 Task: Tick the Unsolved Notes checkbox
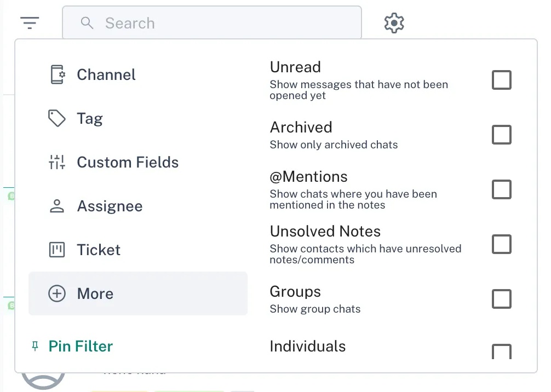[x=501, y=244]
